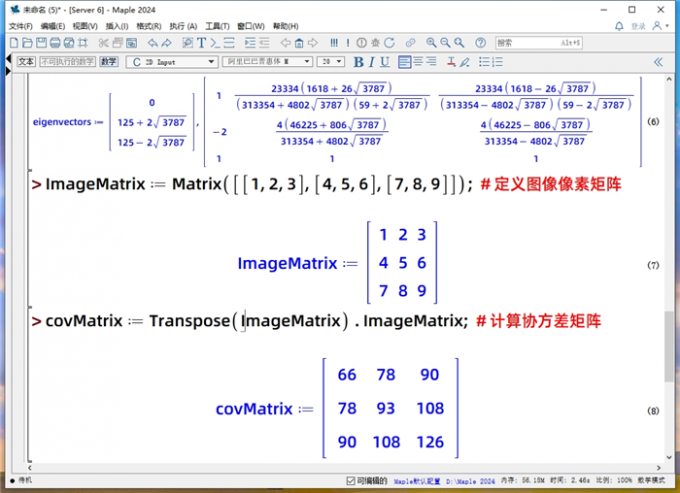Click the 登录 sign-in link

click(x=638, y=26)
